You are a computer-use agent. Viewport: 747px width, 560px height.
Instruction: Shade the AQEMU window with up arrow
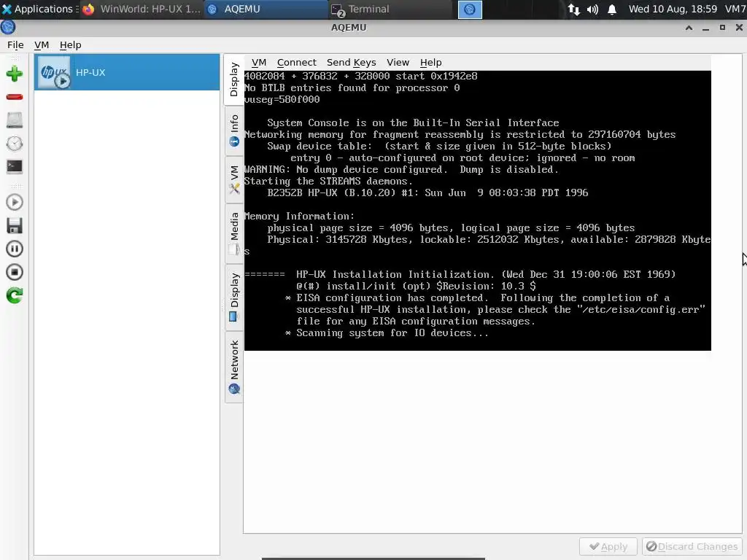tap(689, 28)
